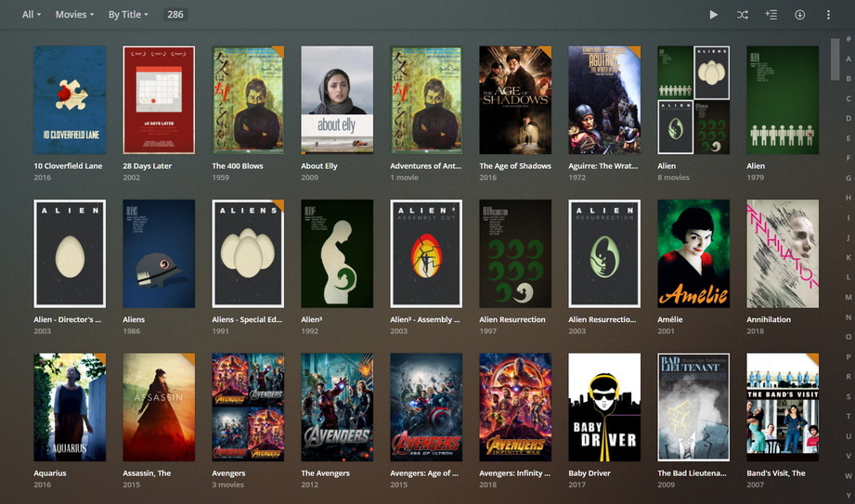Click the 'Band's Visit, The' title text
The image size is (855, 504).
tap(776, 473)
